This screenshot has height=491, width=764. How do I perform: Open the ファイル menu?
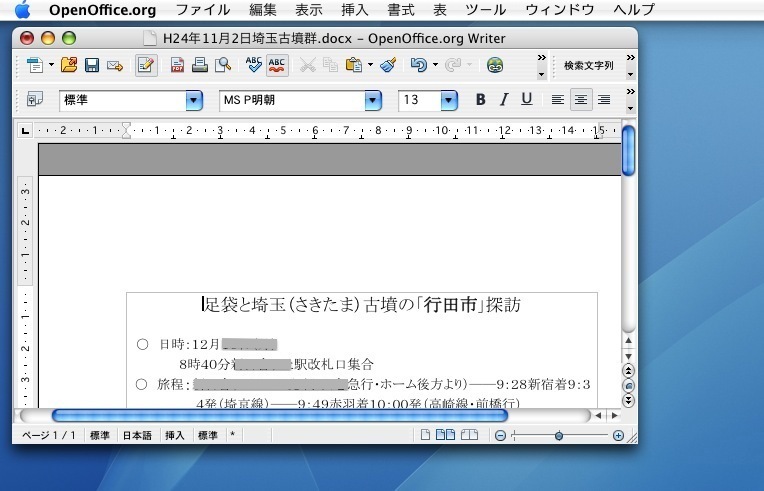point(202,10)
